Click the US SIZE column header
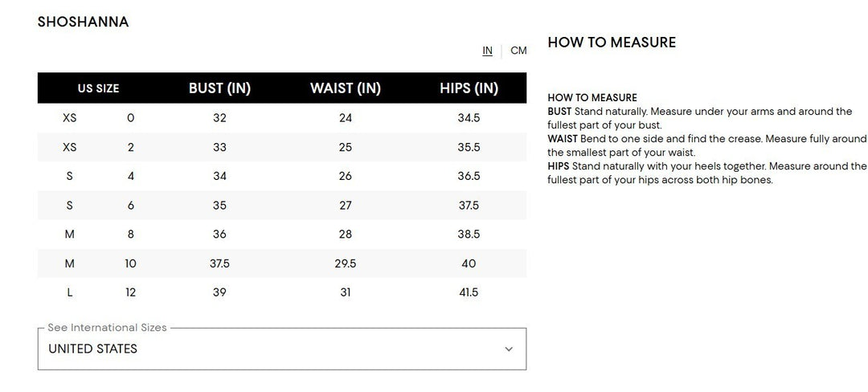Viewport: 868px width, 392px height. [98, 88]
